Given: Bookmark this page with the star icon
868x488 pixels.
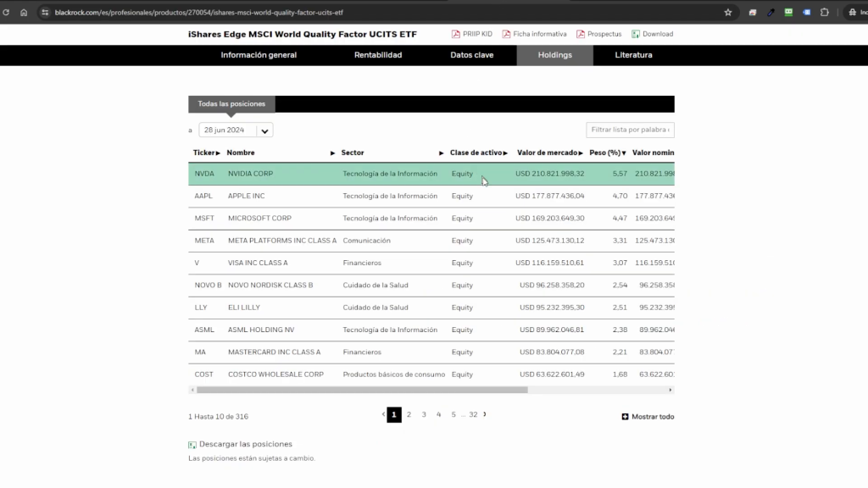Looking at the screenshot, I should (728, 12).
